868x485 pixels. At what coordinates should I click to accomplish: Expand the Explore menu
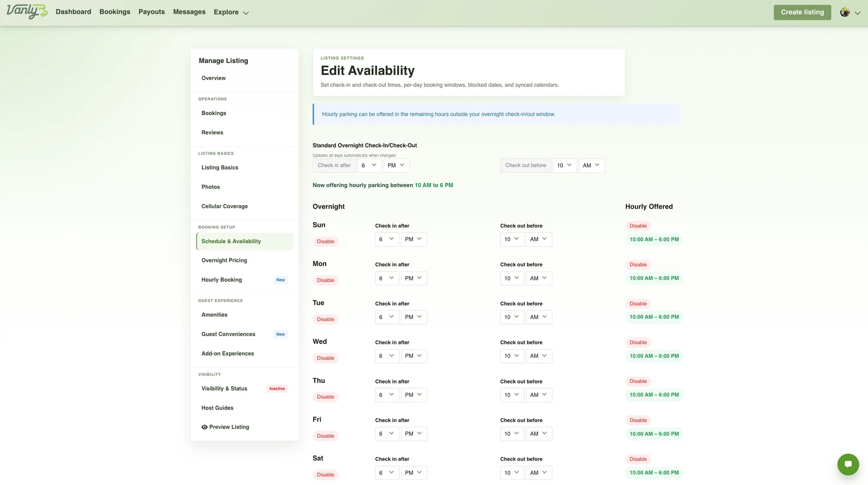pos(231,12)
